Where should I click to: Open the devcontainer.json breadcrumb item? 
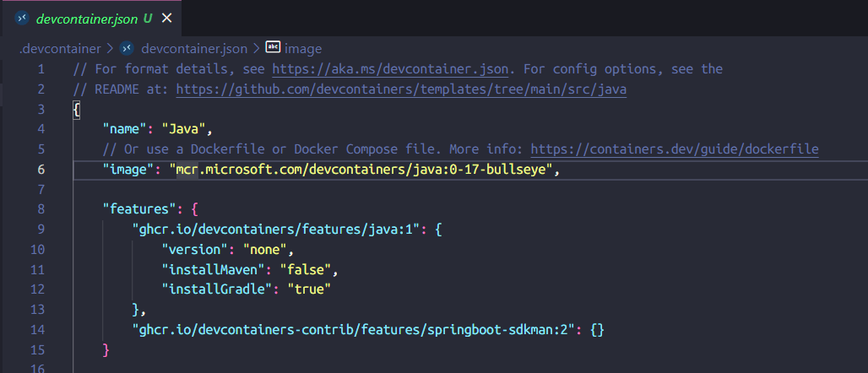[194, 49]
